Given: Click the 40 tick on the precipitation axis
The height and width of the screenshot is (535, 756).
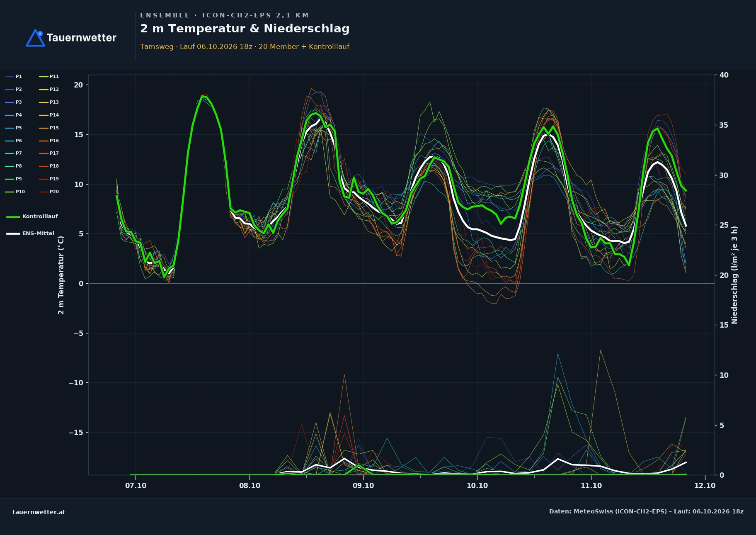Looking at the screenshot, I should 724,75.
